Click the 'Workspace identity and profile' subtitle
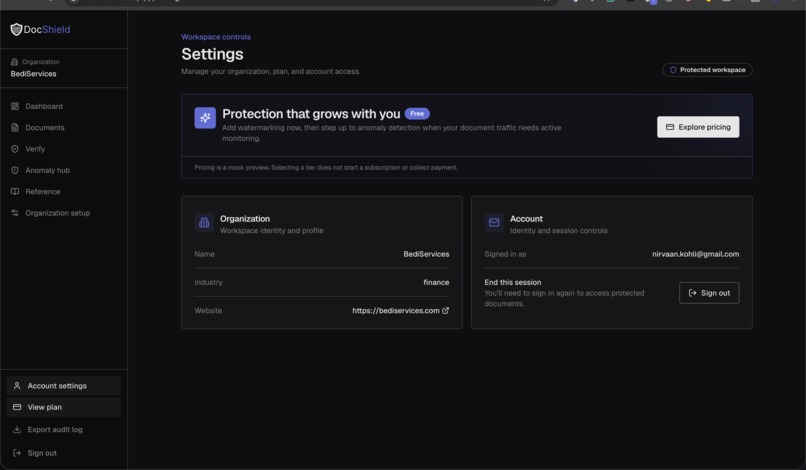The image size is (806, 470). (271, 231)
